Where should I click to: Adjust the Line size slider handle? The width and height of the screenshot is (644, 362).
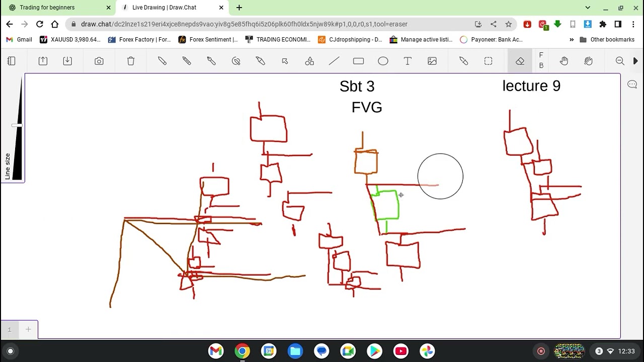coord(17,125)
